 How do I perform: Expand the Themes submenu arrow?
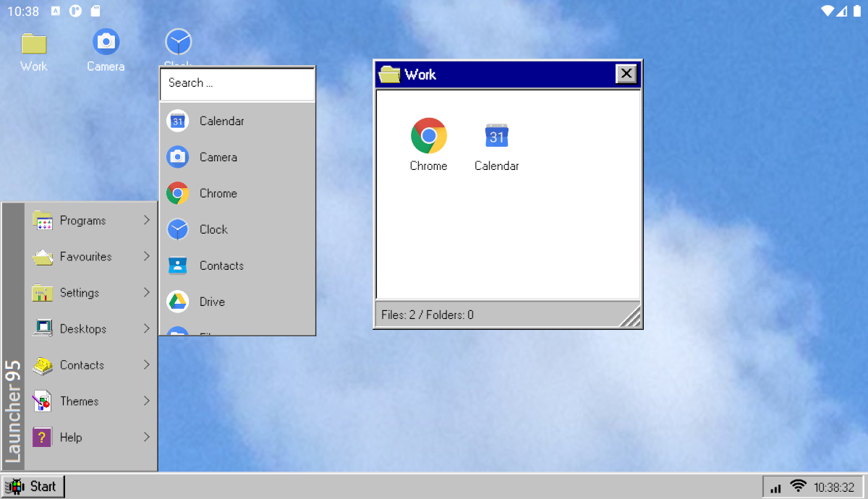coord(147,401)
